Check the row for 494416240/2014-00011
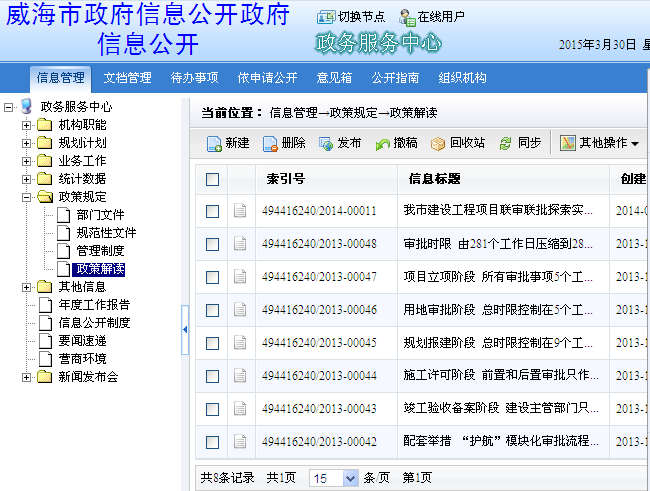Screen dimensions: 650x491 [212, 211]
